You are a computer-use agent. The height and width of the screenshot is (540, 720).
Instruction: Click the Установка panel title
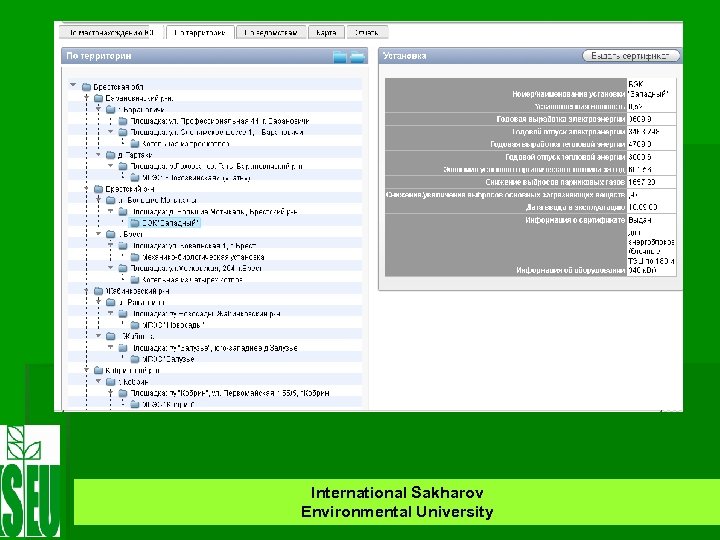pos(404,56)
